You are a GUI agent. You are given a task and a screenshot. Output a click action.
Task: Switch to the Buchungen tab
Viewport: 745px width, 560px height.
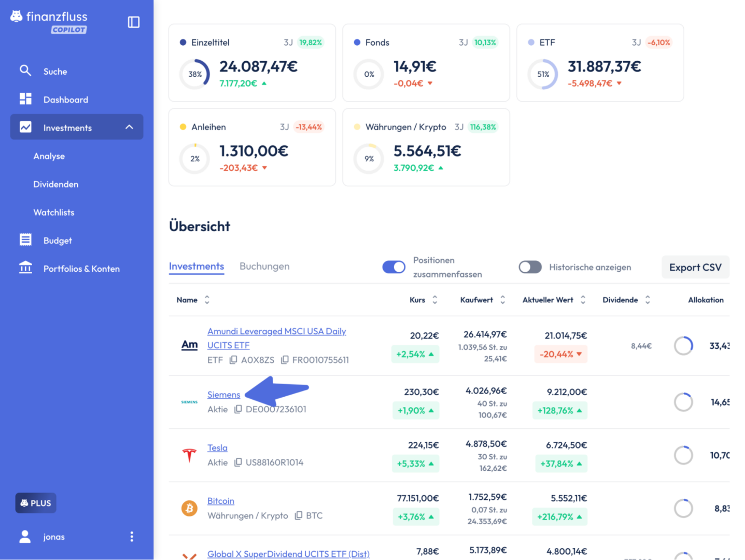click(264, 266)
